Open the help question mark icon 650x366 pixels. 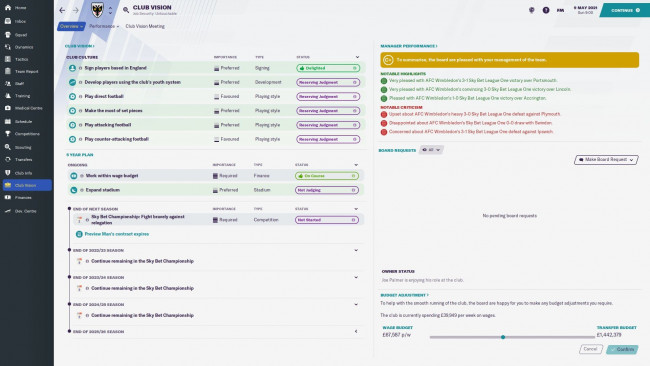546,10
